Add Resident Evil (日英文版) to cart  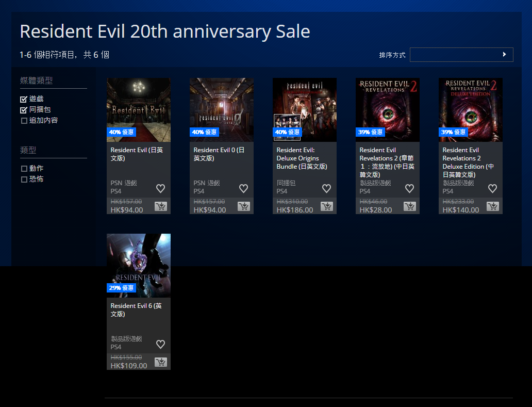click(160, 207)
